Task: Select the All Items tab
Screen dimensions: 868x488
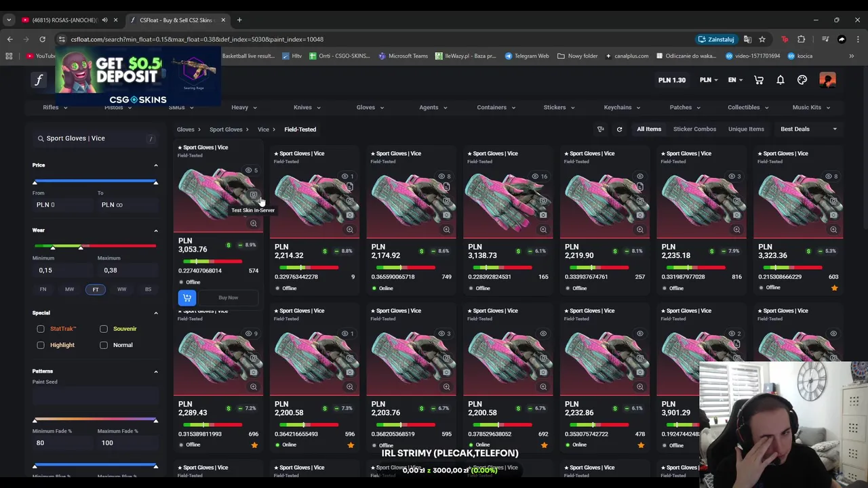Action: 649,129
